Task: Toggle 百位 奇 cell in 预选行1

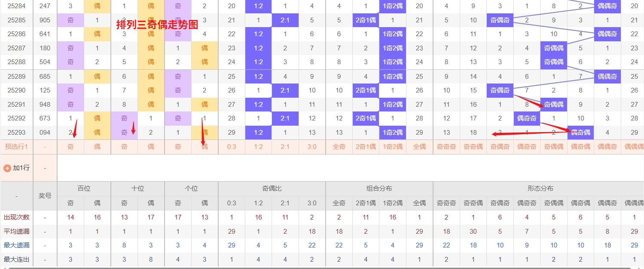Action: click(70, 147)
